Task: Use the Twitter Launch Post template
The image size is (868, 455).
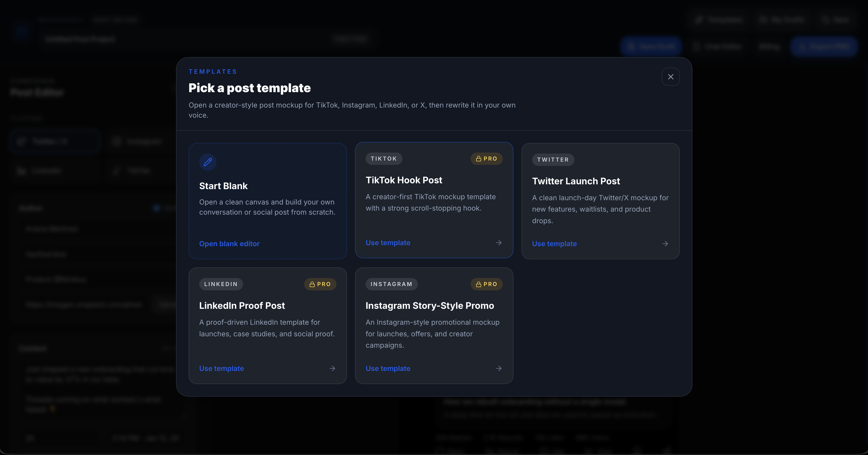Action: [x=554, y=243]
